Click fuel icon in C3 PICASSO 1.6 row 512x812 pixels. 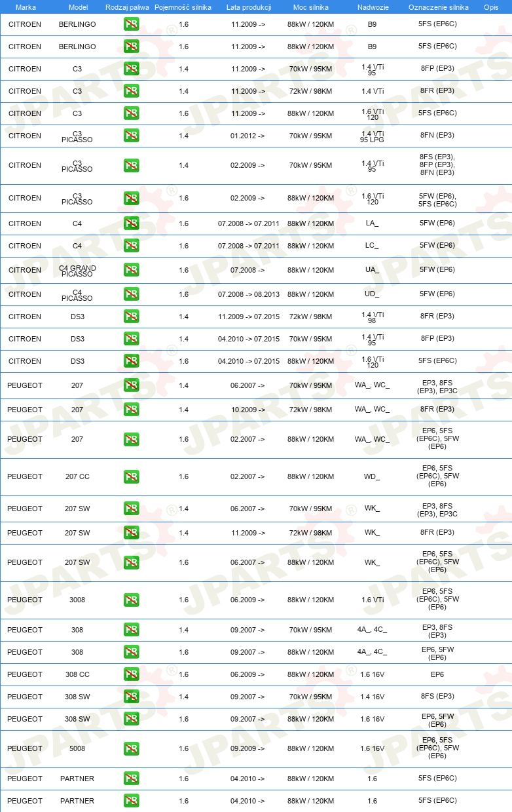pyautogui.click(x=131, y=198)
